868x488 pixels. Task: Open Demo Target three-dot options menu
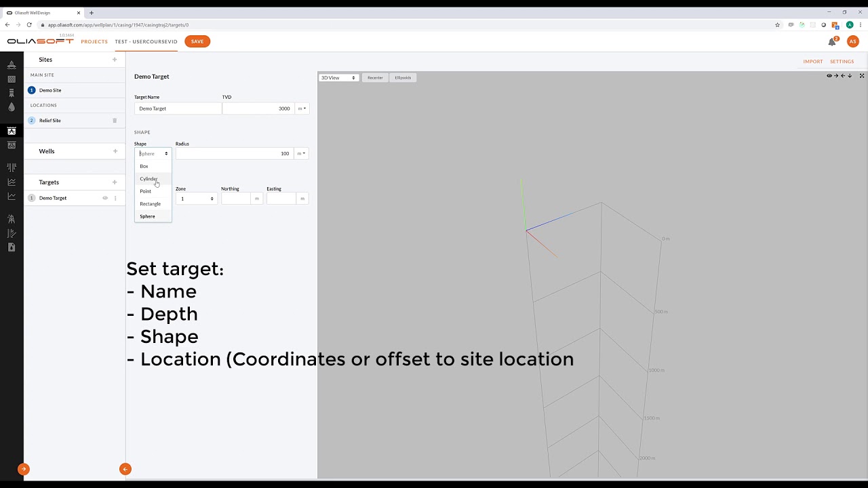coord(115,198)
